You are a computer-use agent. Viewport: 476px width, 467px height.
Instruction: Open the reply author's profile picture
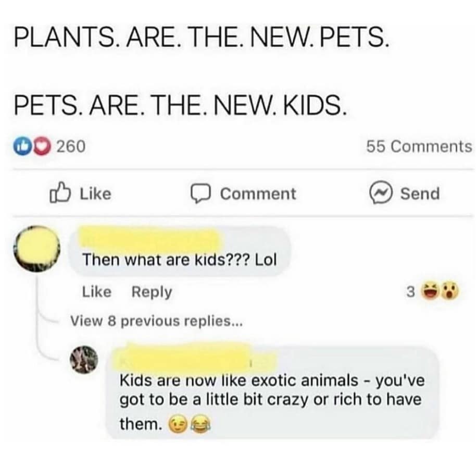[86, 359]
